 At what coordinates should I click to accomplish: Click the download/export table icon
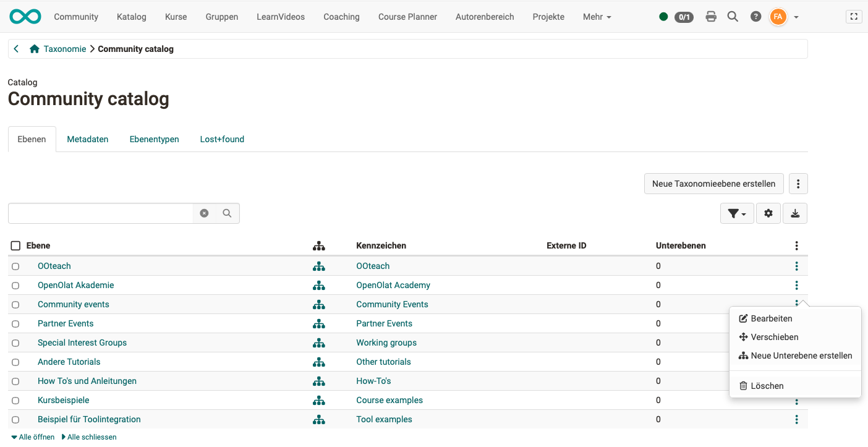[x=794, y=213]
